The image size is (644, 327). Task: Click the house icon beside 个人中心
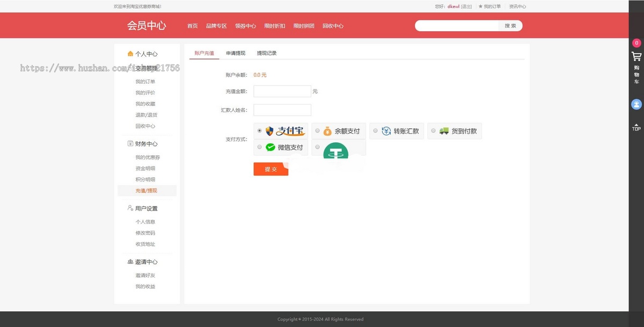tap(130, 54)
